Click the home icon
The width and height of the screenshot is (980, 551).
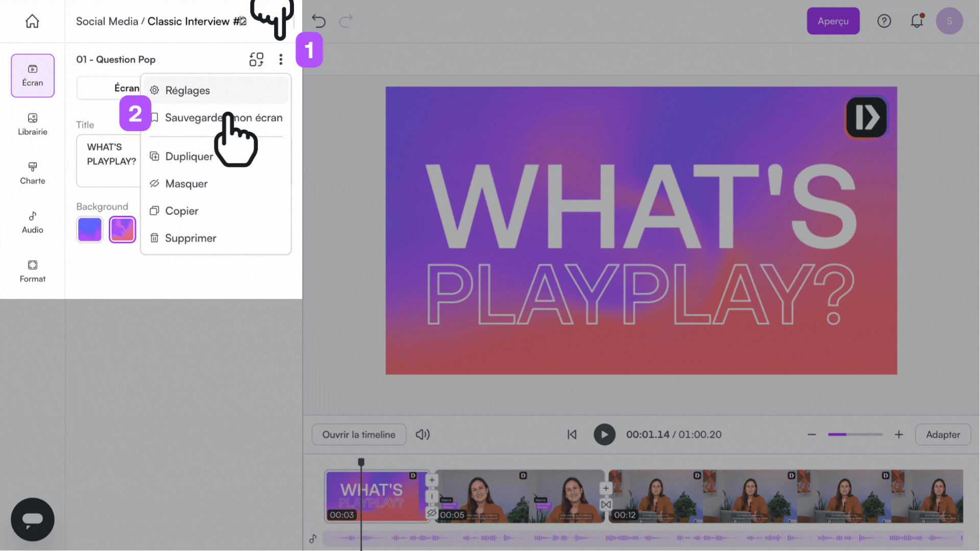(x=32, y=21)
